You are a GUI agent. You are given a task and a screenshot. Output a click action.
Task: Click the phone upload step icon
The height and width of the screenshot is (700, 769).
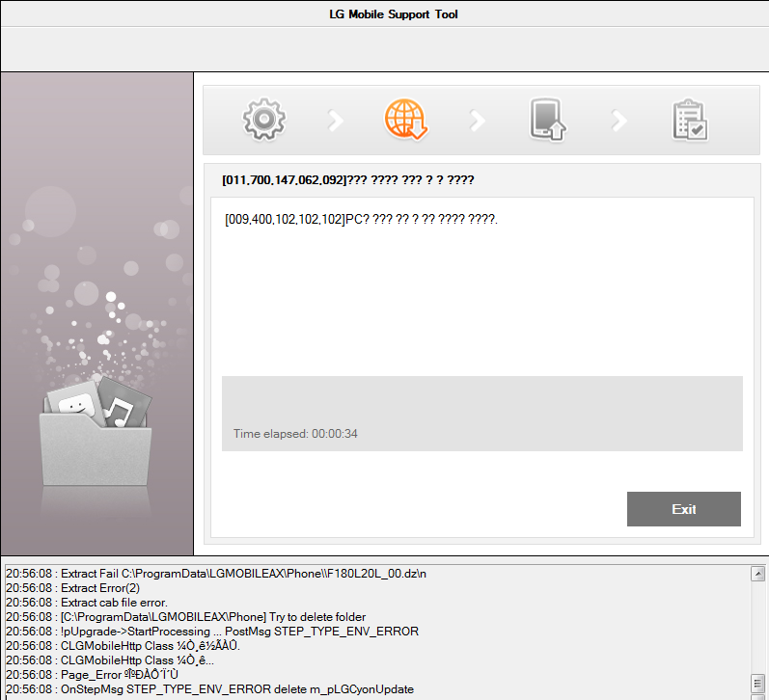547,121
